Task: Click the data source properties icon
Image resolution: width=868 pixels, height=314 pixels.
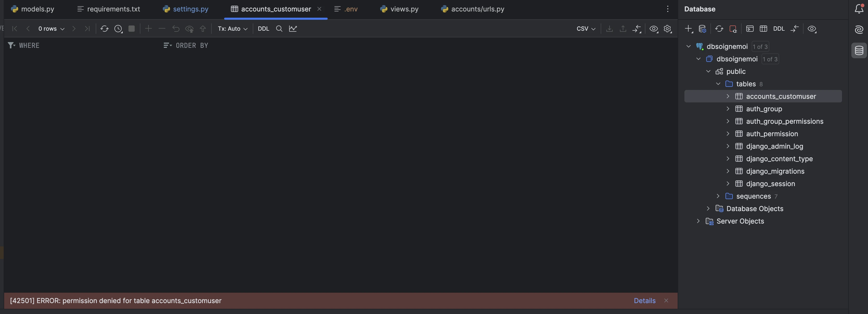Action: (x=702, y=29)
